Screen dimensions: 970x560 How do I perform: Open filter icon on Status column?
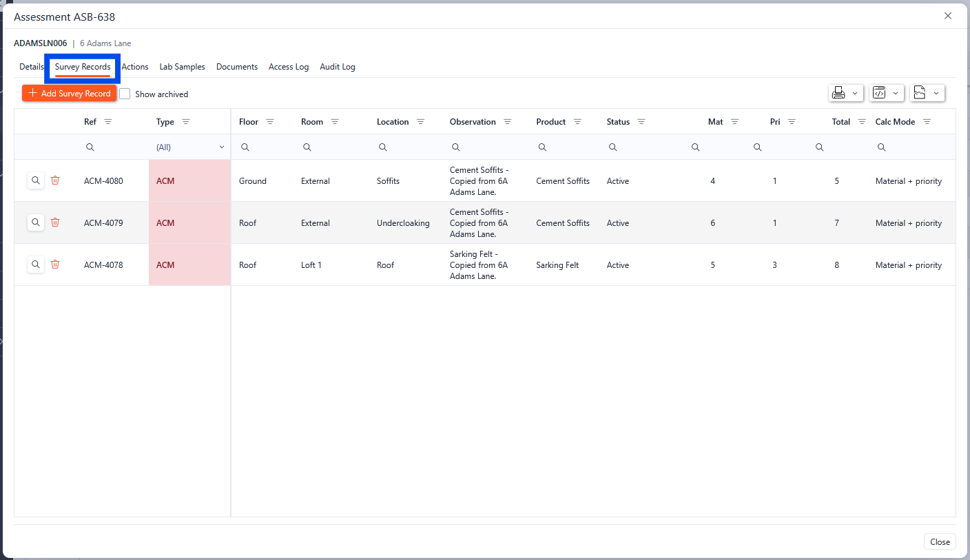(x=641, y=122)
